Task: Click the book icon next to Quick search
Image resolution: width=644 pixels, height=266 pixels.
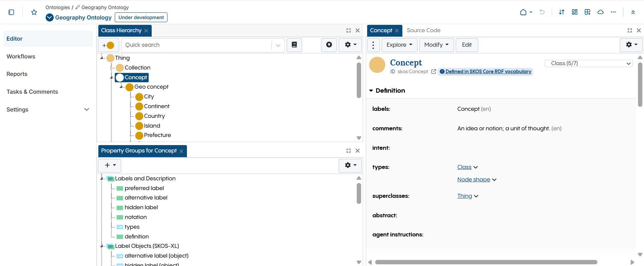Action: click(x=294, y=45)
